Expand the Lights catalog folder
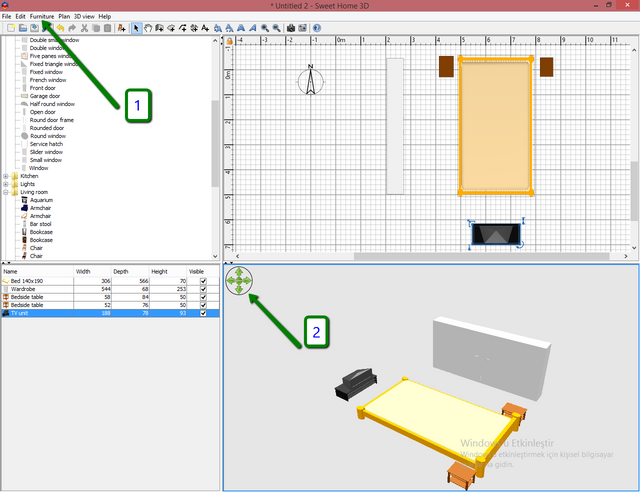Viewport: 640px width, 492px height. 6,184
